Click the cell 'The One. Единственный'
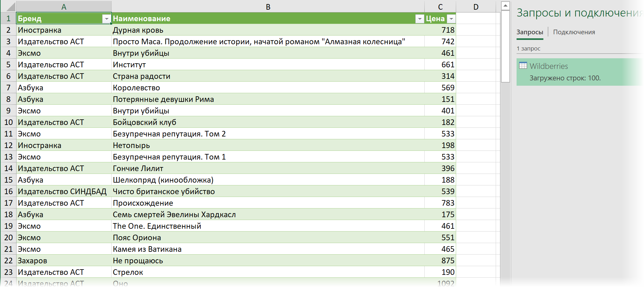Screen dimensions: 644x287 268,226
